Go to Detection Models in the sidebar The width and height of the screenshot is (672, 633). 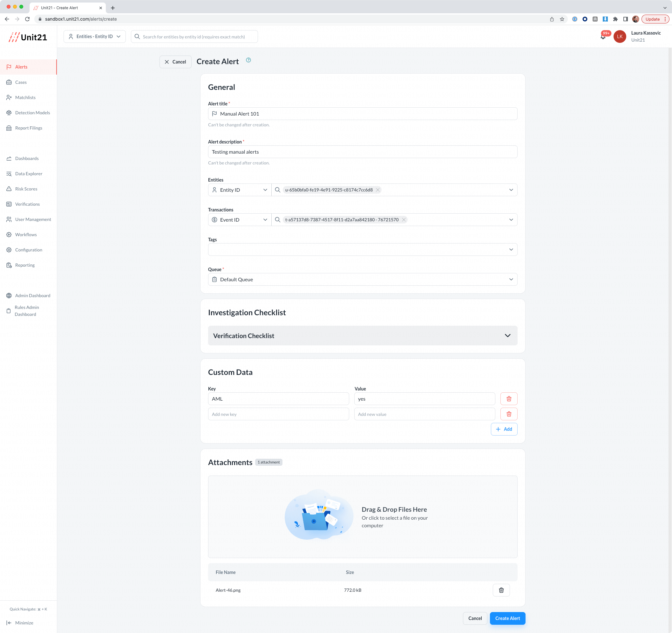[x=32, y=112]
